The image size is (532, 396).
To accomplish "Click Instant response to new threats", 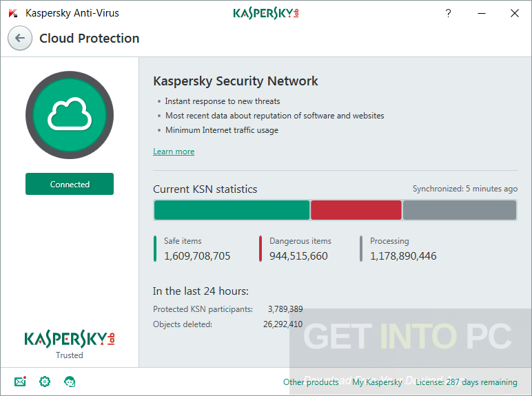I will 223,101.
